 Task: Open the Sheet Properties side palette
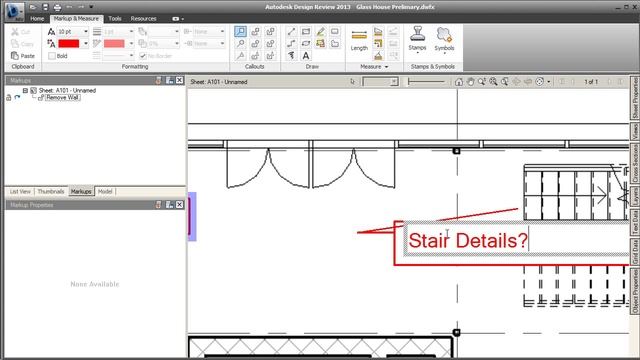[x=635, y=98]
